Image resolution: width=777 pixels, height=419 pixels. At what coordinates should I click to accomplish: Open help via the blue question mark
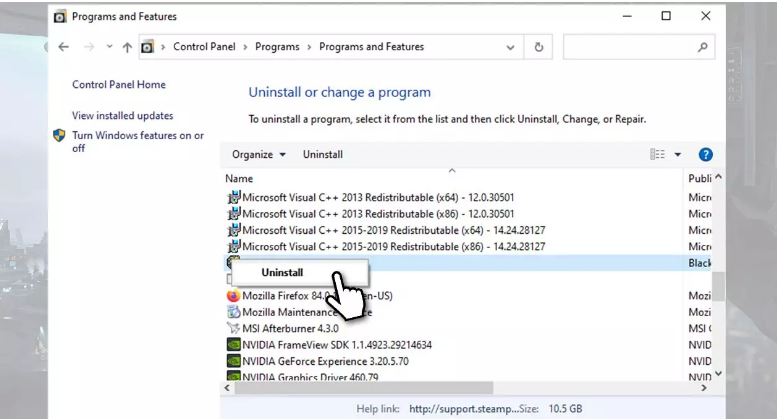pyautogui.click(x=705, y=154)
